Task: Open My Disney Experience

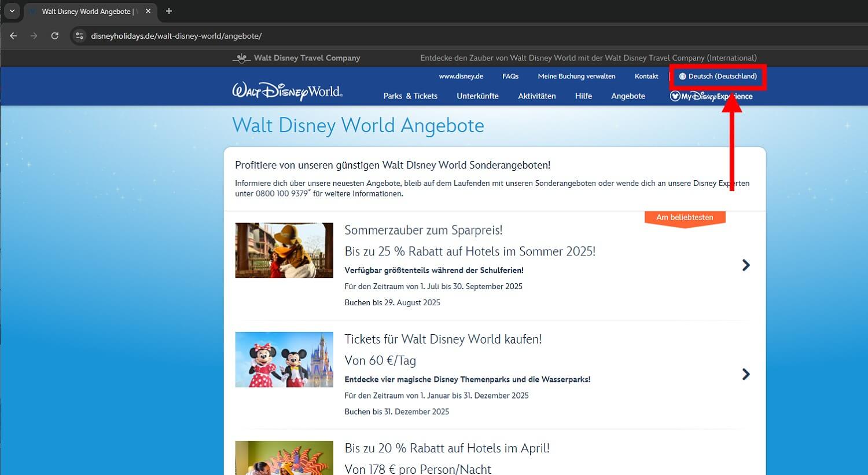Action: [711, 96]
